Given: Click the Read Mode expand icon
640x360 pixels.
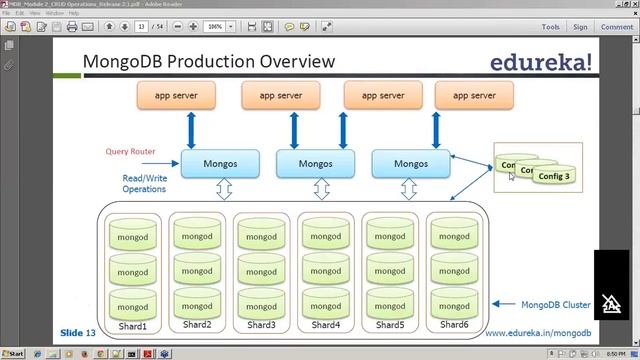Looking at the screenshot, I should click(x=327, y=27).
